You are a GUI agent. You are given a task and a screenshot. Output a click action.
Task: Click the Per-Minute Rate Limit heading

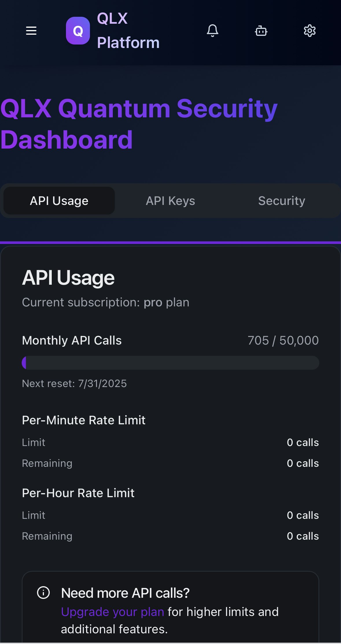click(84, 420)
